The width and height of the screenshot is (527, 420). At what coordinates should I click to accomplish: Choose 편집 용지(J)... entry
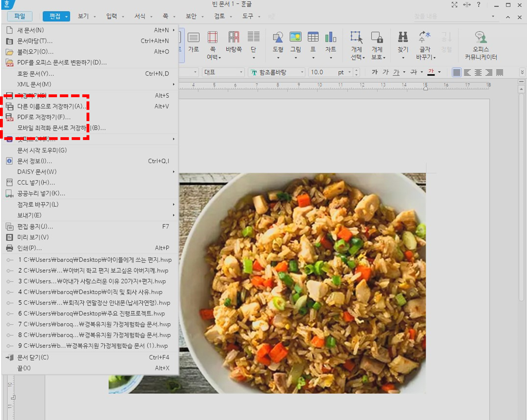[90, 226]
